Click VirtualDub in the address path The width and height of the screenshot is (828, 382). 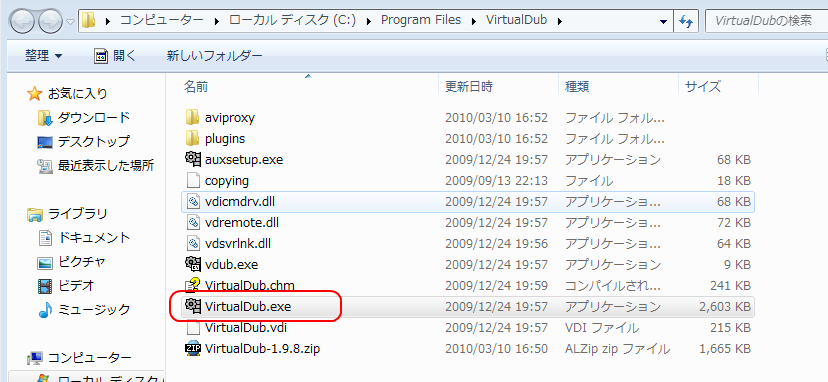pos(516,21)
